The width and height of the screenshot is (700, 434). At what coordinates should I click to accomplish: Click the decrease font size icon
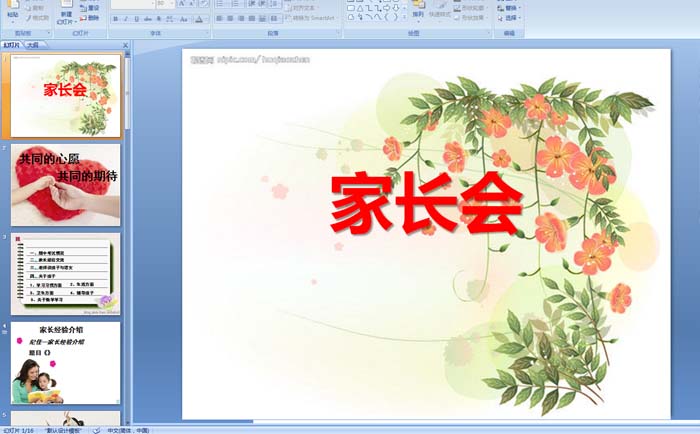pyautogui.click(x=192, y=4)
